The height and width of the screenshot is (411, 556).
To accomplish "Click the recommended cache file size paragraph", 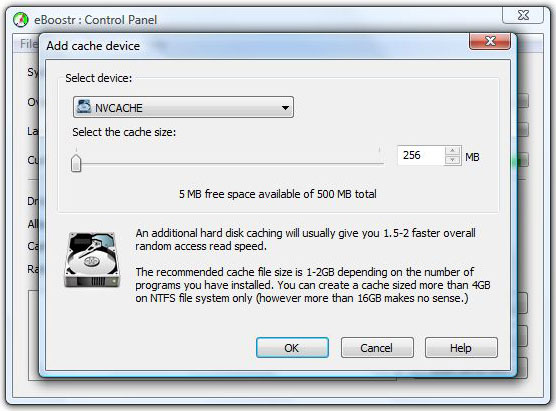I will point(313,285).
